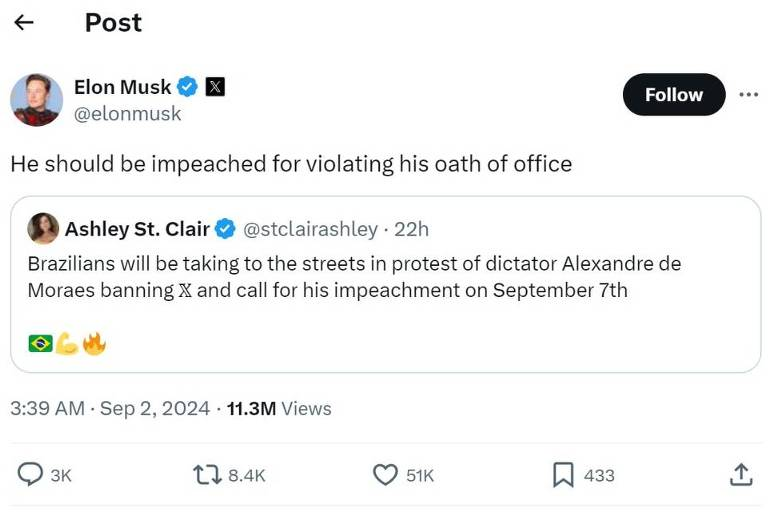Open the reply icon with 3K comments

[30, 475]
